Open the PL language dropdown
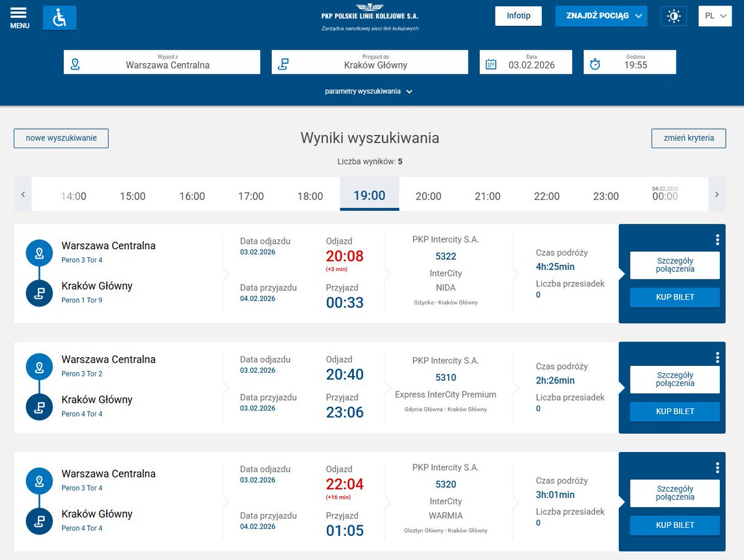This screenshot has height=560, width=744. click(715, 16)
